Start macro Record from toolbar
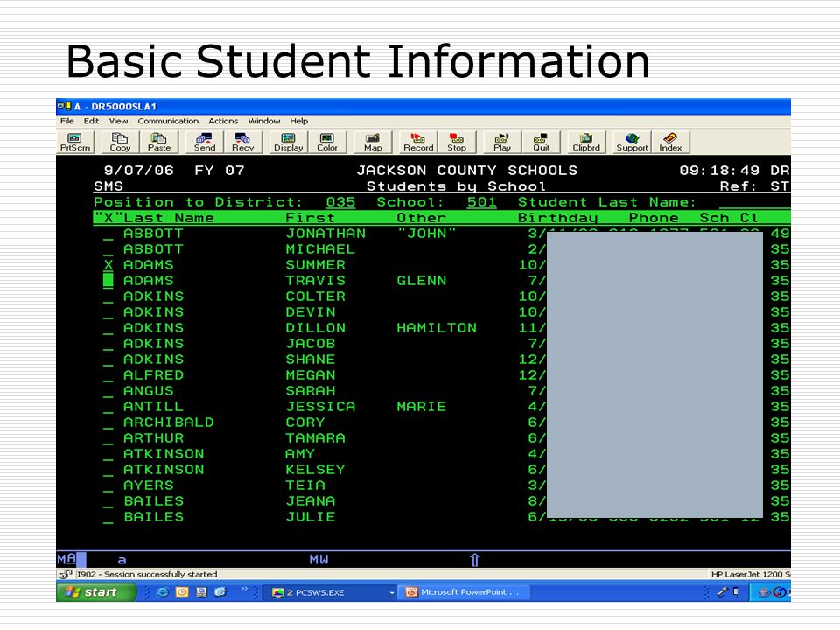The height and width of the screenshot is (630, 840). point(418,142)
